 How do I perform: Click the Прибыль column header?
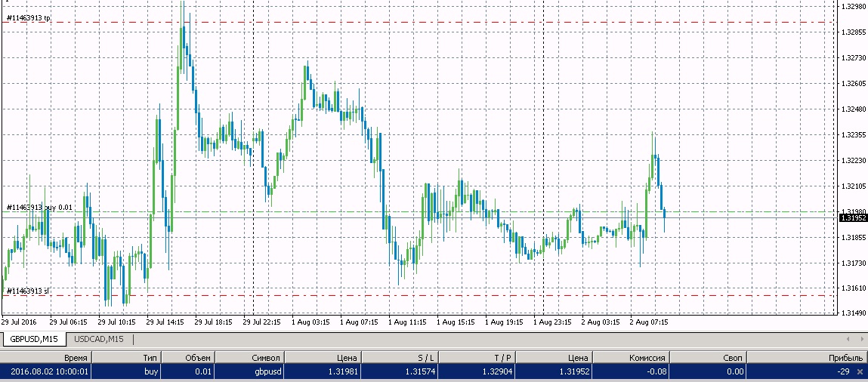coord(807,358)
